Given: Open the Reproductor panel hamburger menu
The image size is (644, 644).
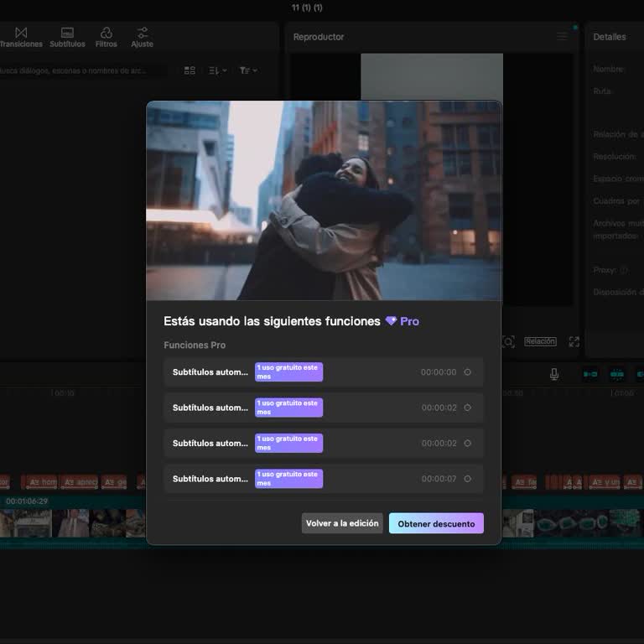Looking at the screenshot, I should tap(562, 37).
